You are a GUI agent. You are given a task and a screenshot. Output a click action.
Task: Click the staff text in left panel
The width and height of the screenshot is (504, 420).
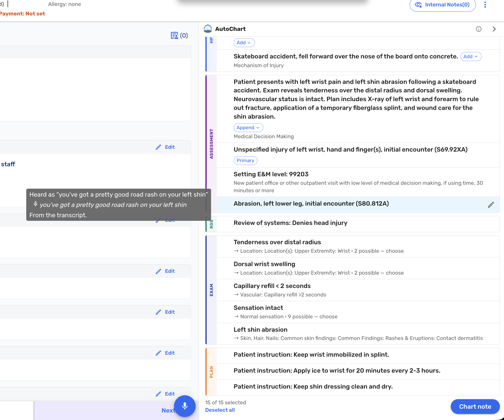pyautogui.click(x=8, y=164)
